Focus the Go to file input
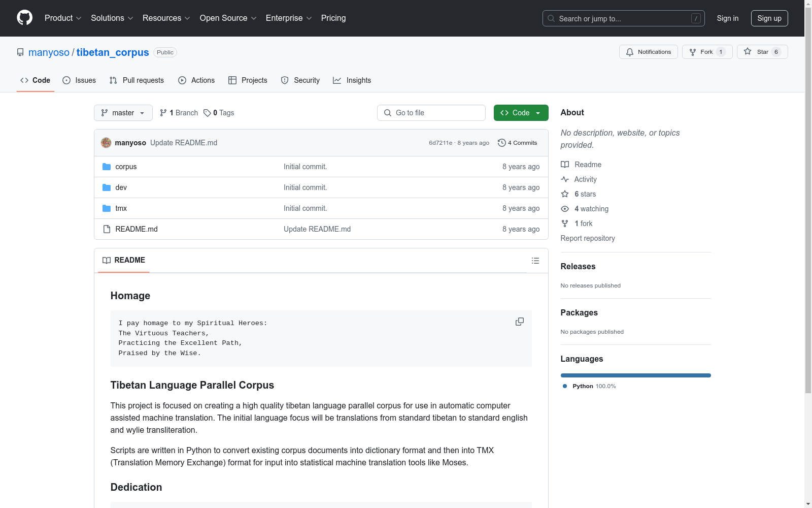The height and width of the screenshot is (508, 812). (x=431, y=113)
